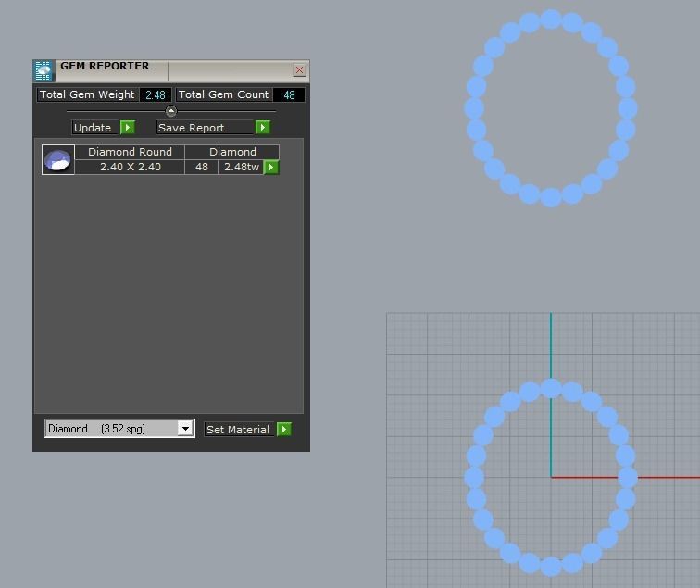Image resolution: width=700 pixels, height=588 pixels.
Task: Click the GEM REPORTER title text
Action: click(105, 66)
